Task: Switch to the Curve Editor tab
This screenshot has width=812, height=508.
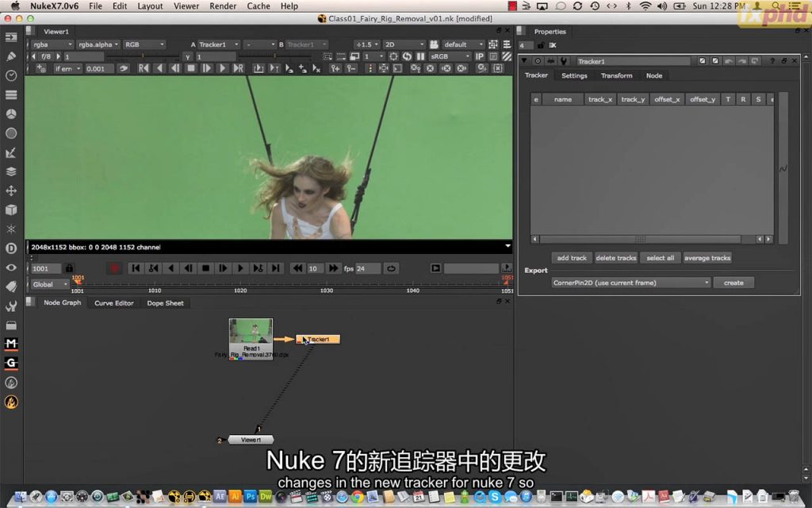Action: pos(114,302)
